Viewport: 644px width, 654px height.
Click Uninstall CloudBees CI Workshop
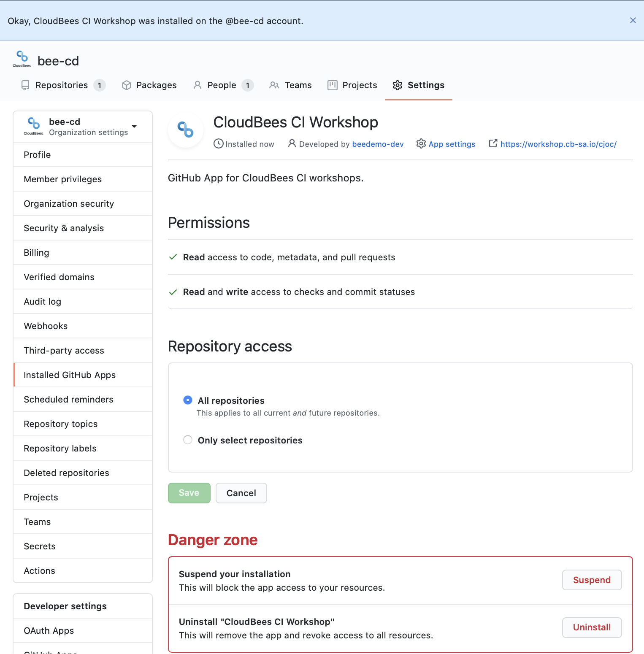(x=591, y=627)
